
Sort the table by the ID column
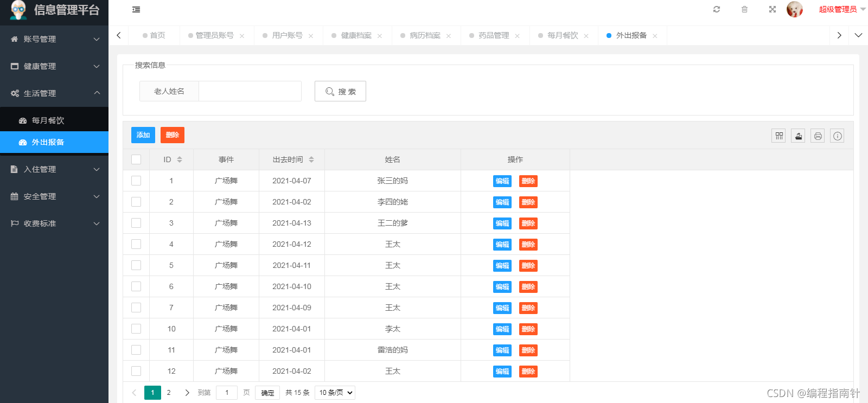tap(180, 159)
